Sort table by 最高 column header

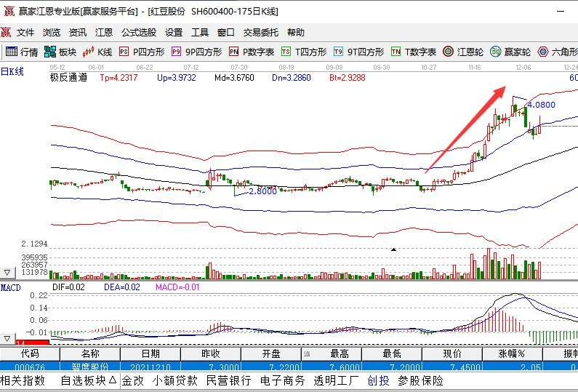pyautogui.click(x=332, y=353)
